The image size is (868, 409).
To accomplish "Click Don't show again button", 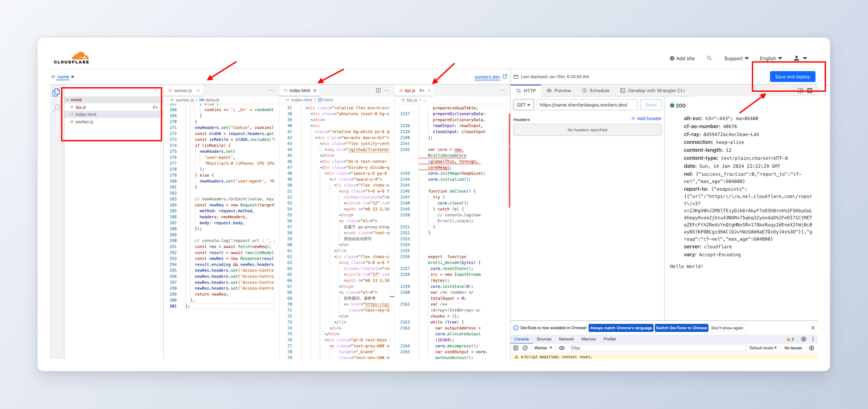I will (727, 328).
